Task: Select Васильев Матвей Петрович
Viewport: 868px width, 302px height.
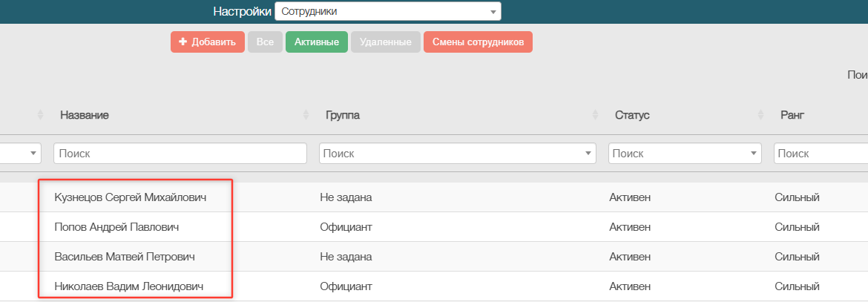Action: click(x=125, y=257)
